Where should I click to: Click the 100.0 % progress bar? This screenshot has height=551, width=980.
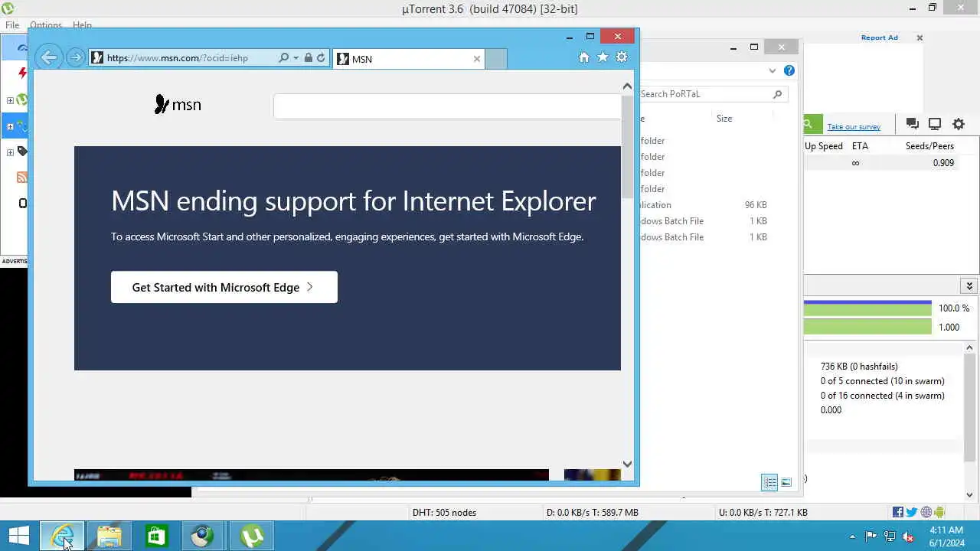(867, 308)
